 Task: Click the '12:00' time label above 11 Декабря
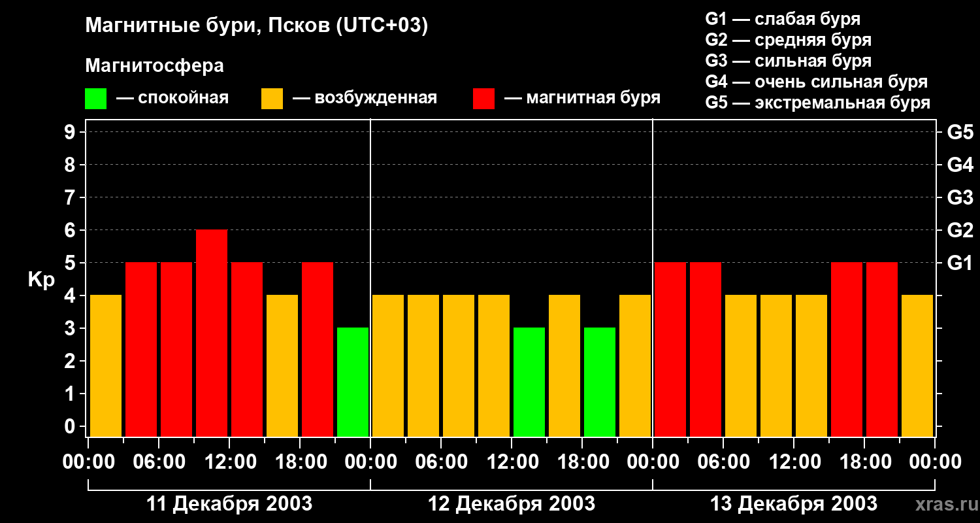pyautogui.click(x=229, y=462)
